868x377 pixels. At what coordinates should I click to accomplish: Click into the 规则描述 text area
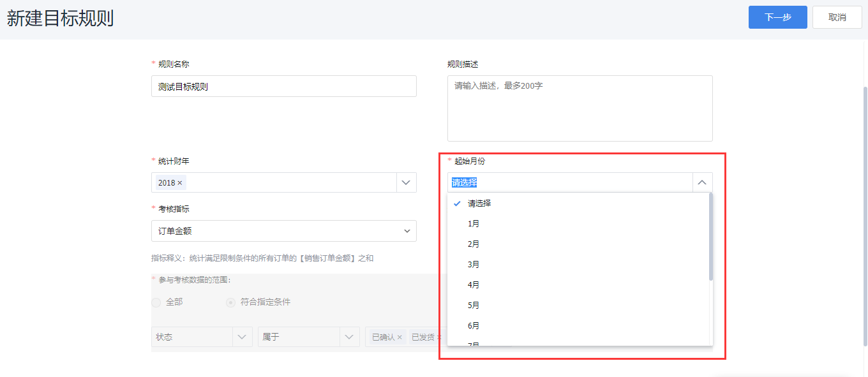coord(580,108)
